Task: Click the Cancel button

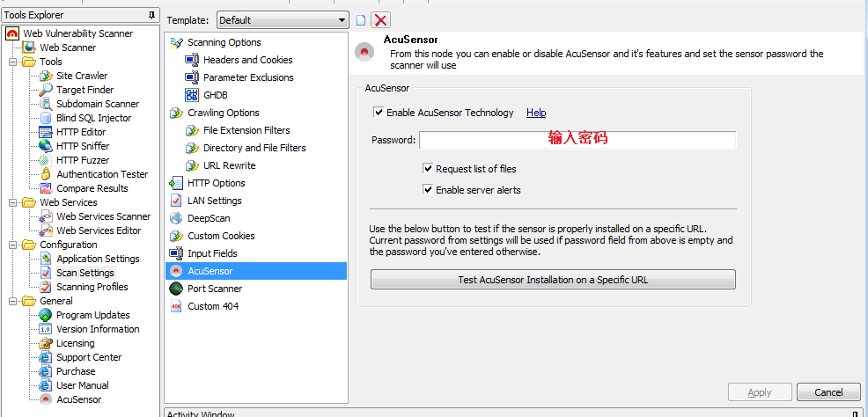Action: [828, 392]
